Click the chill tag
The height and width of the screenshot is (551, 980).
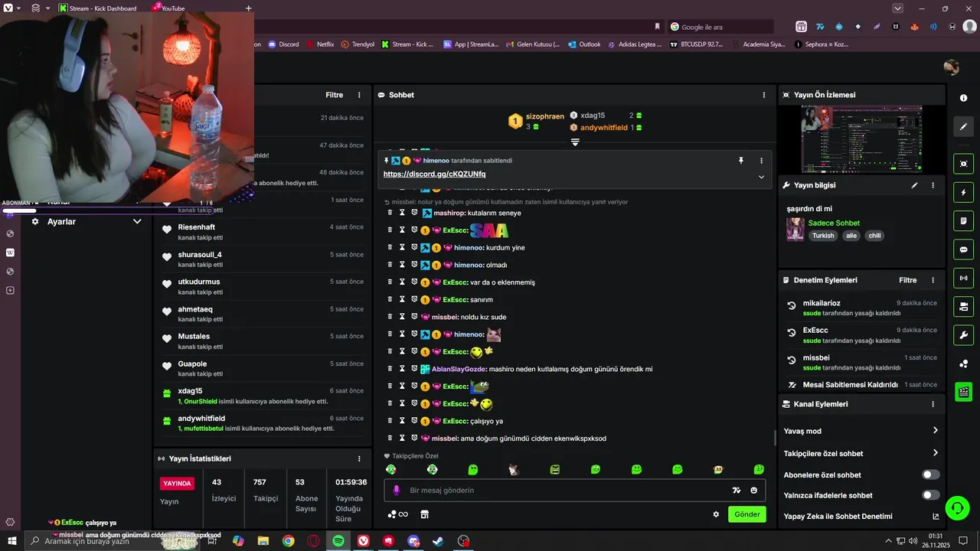click(x=874, y=236)
